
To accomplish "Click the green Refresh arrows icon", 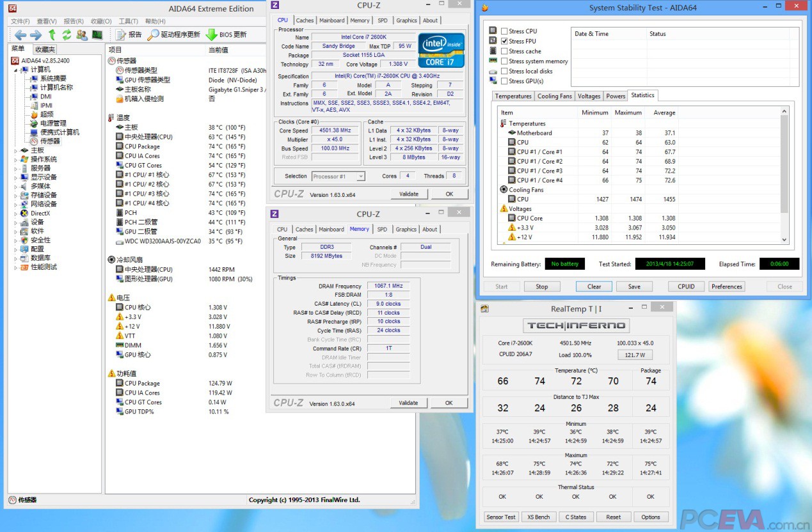I will [67, 35].
